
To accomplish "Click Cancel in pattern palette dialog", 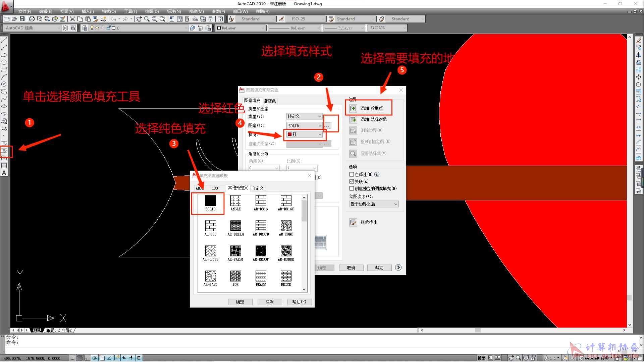I will (270, 302).
